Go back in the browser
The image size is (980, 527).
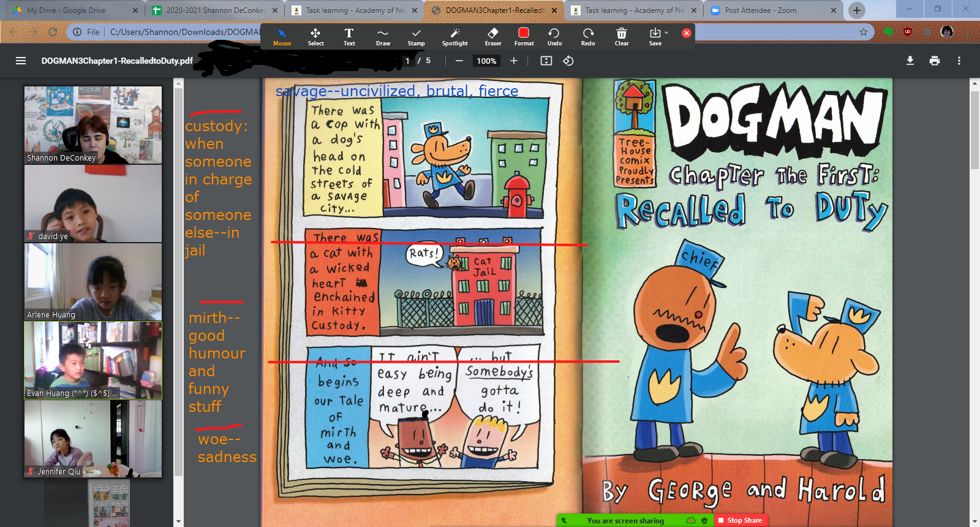[13, 32]
